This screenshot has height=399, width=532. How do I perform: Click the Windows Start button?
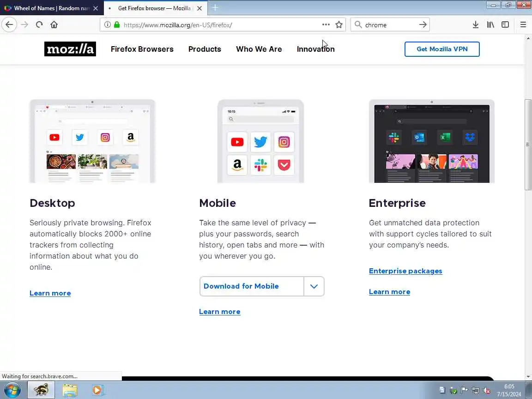click(12, 390)
